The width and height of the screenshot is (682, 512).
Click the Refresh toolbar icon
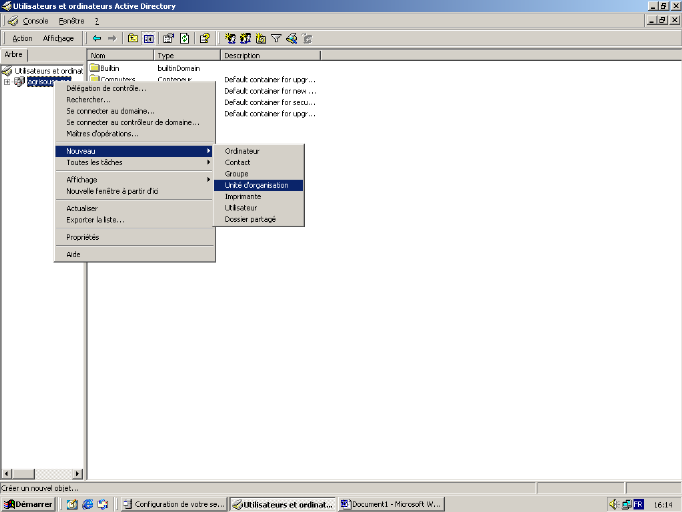point(185,38)
